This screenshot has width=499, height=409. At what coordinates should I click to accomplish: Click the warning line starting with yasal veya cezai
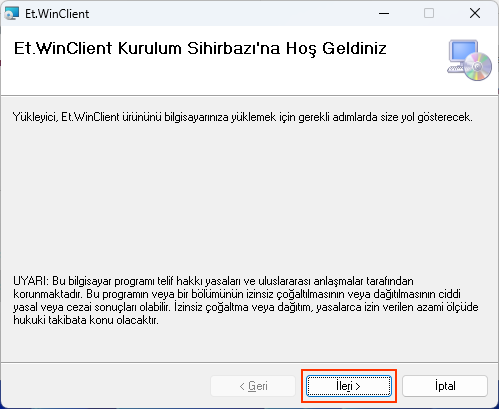click(246, 307)
